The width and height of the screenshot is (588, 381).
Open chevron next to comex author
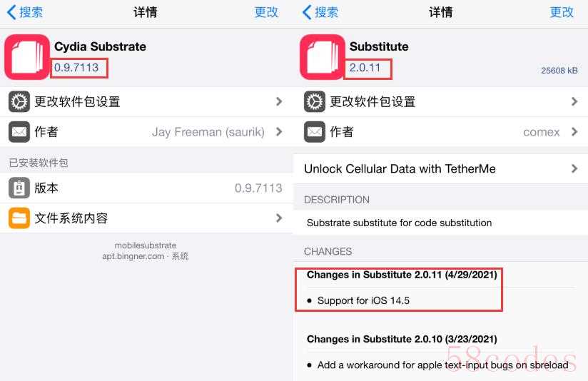coord(574,131)
